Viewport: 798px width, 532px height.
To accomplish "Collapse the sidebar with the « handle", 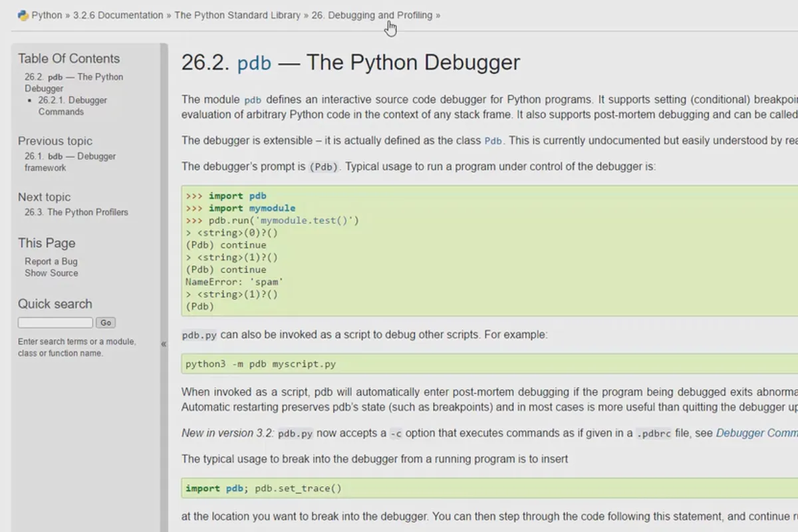I will pyautogui.click(x=164, y=344).
